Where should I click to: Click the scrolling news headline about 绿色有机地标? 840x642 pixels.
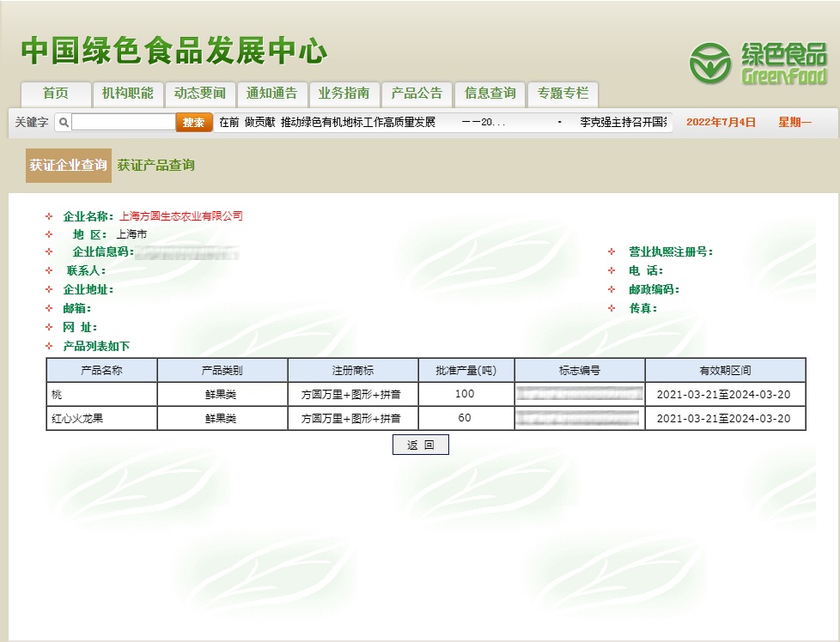357,123
